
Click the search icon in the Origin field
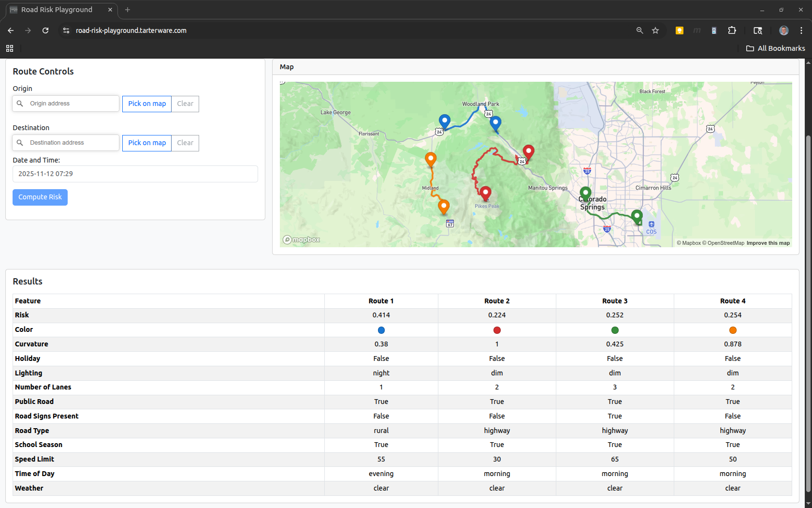pos(20,103)
